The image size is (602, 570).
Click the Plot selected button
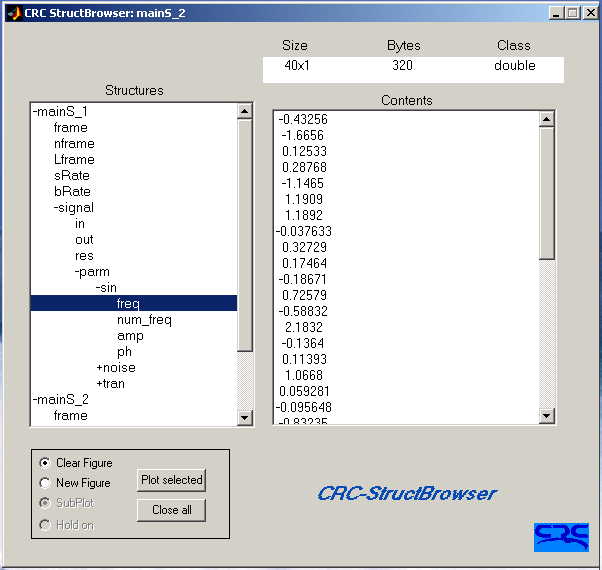[171, 480]
